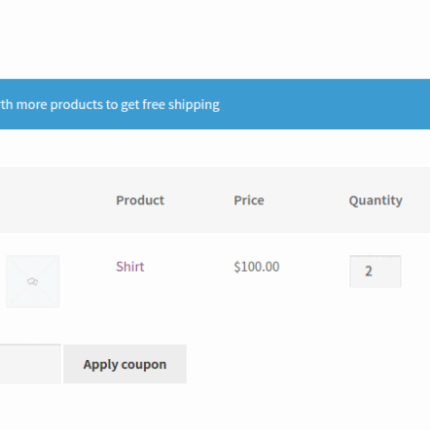Click the coupon code text field
Screen dimensions: 430x430
click(30, 364)
